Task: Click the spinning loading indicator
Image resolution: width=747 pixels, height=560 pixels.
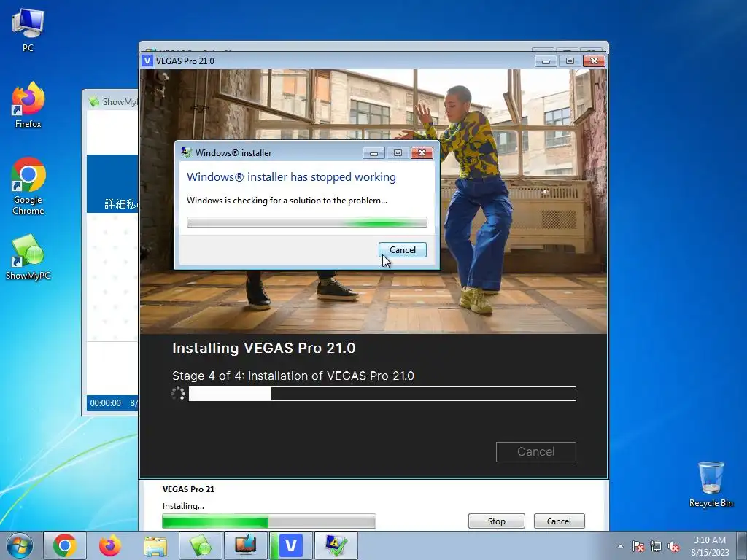Action: [178, 394]
